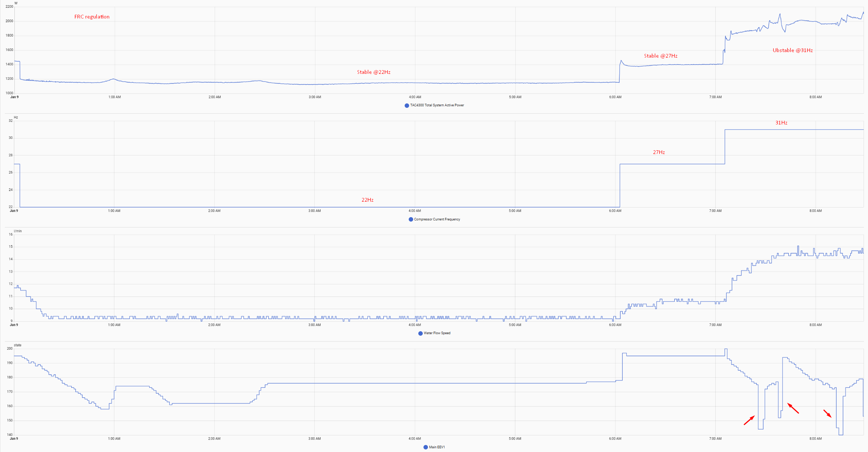Viewport: 868px width, 452px height.
Task: Click the red '27Hz' label on frequency chart
Action: [x=658, y=153]
